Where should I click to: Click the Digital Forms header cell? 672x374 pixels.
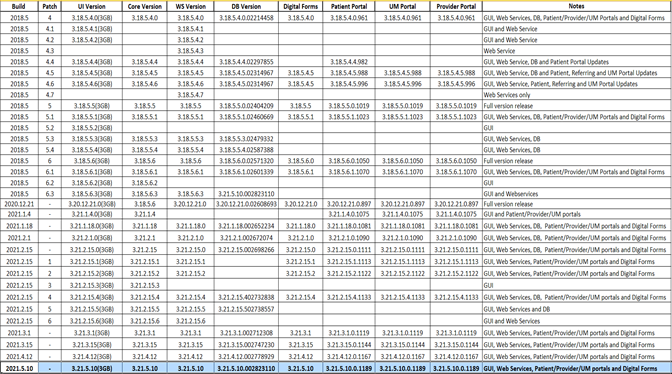coord(300,6)
